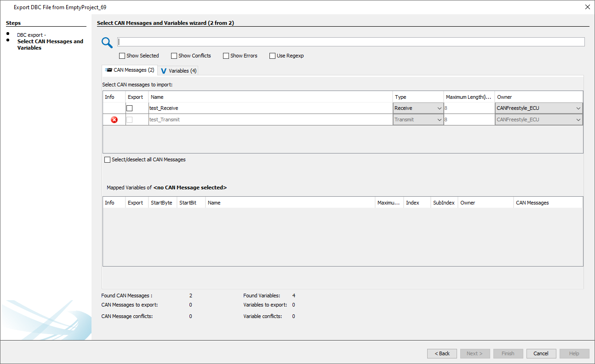
Task: Open the Owner dropdown for test_Transmit
Action: click(578, 119)
